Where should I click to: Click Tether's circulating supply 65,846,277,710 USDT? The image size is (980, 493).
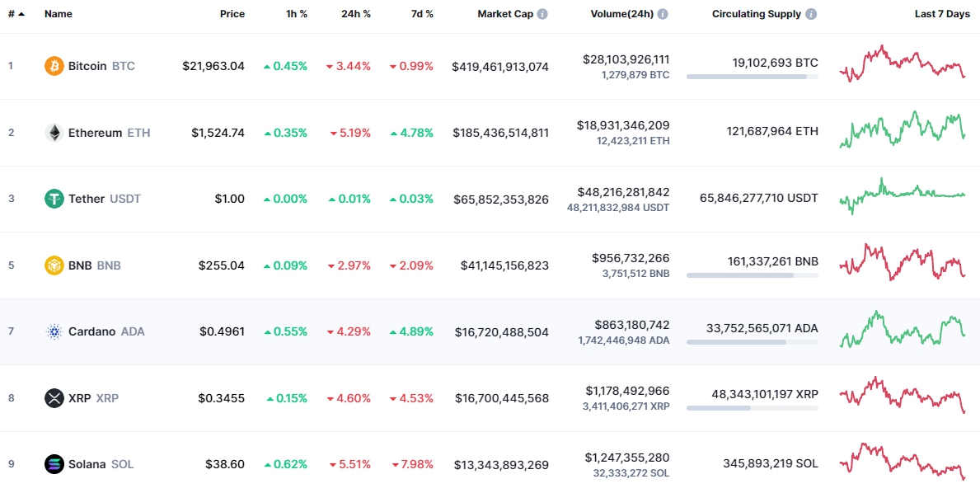pyautogui.click(x=759, y=198)
